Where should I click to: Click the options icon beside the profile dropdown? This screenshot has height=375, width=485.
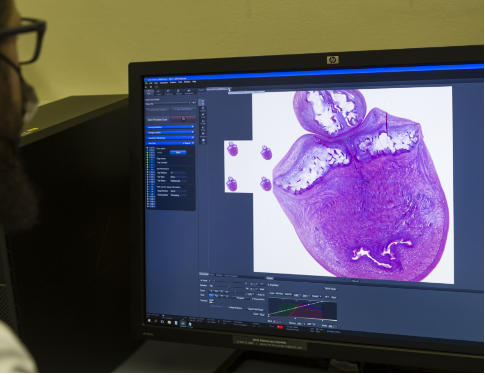click(194, 103)
